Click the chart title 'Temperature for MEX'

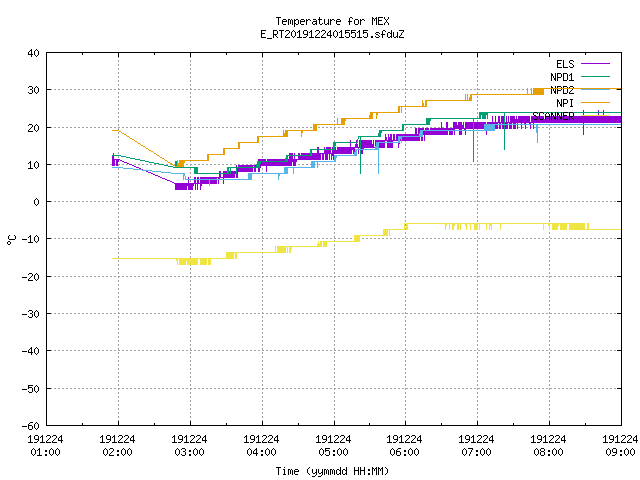pyautogui.click(x=332, y=21)
